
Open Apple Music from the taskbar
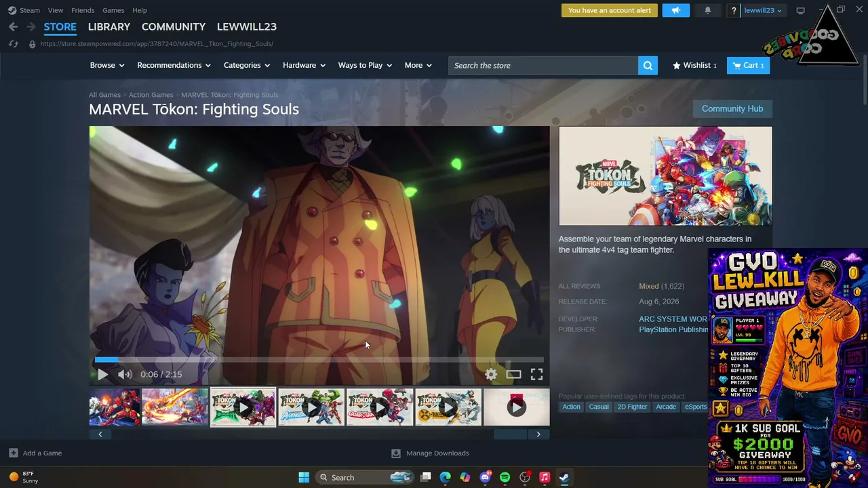pos(544,477)
